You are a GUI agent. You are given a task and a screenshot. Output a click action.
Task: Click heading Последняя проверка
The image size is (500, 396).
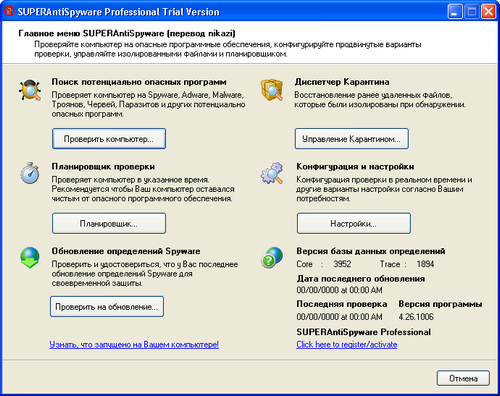point(342,304)
